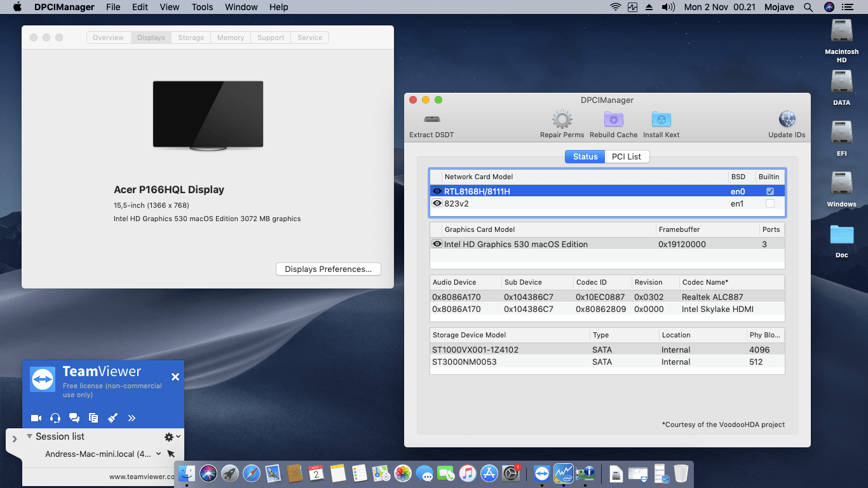This screenshot has height=488, width=868.
Task: Expand the Andress-Mac-mini.local session chevron
Action: 158,454
